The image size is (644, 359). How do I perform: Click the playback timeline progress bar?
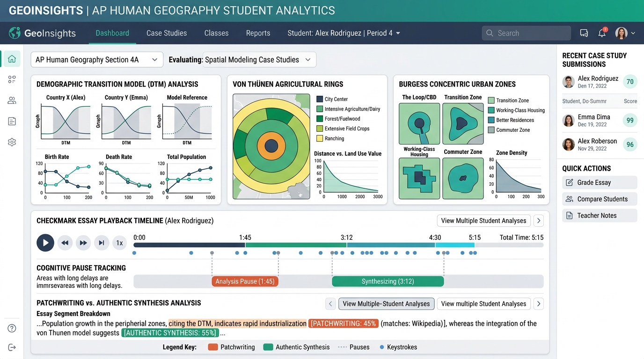(338, 244)
